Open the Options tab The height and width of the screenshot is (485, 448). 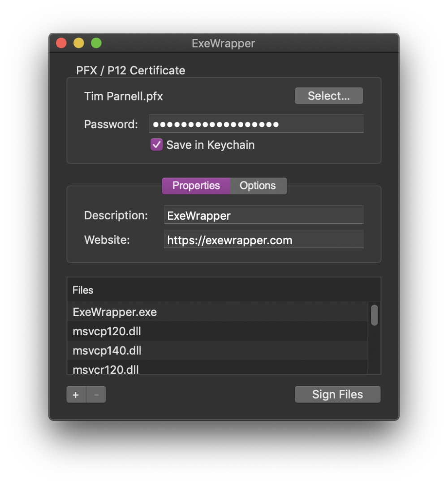pyautogui.click(x=258, y=186)
